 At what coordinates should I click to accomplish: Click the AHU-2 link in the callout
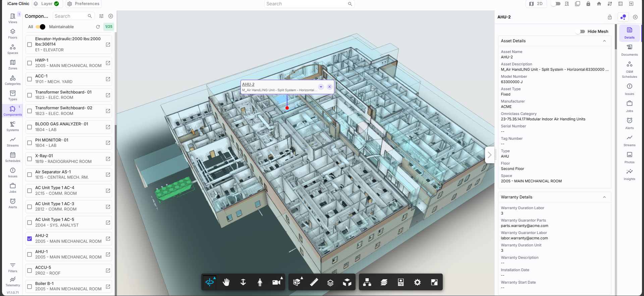click(248, 84)
